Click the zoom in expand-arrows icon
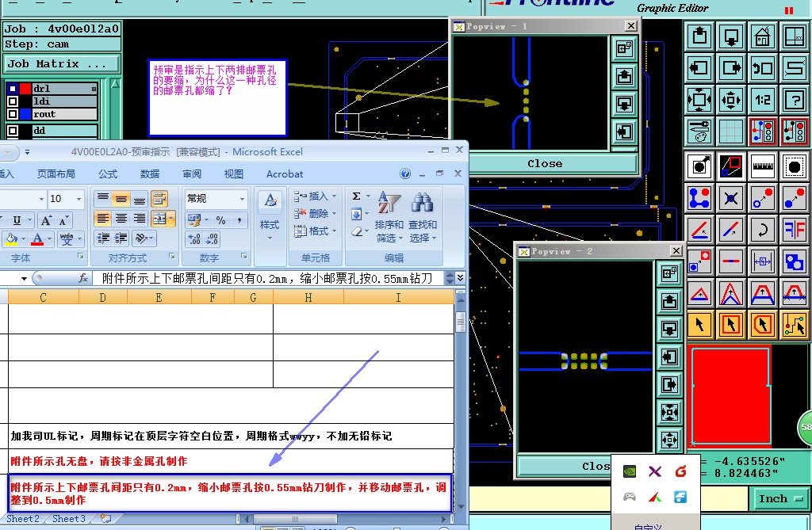The image size is (812, 530). (x=699, y=99)
